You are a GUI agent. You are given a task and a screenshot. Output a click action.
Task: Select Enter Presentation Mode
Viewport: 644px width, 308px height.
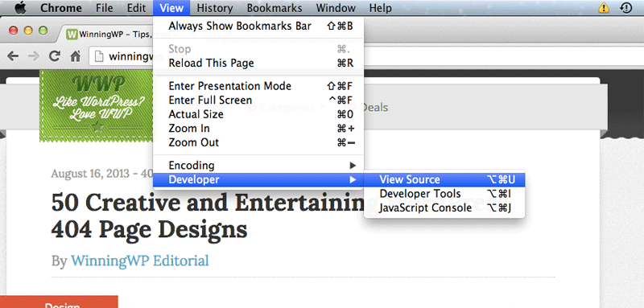[x=258, y=86]
